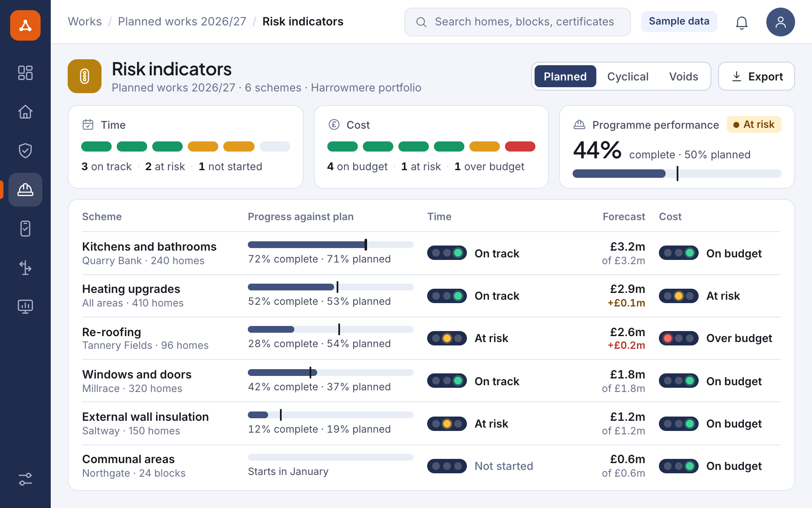Click the search magnifier icon

tap(421, 22)
